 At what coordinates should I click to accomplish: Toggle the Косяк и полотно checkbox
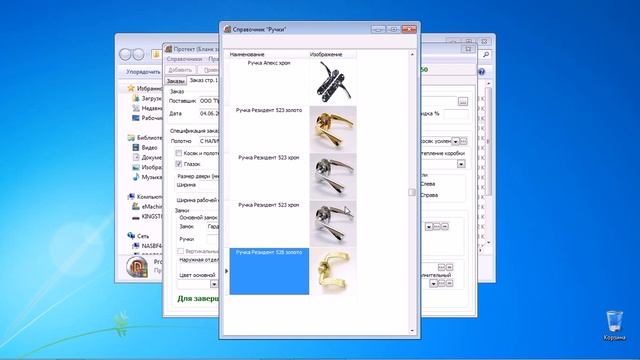tap(179, 153)
